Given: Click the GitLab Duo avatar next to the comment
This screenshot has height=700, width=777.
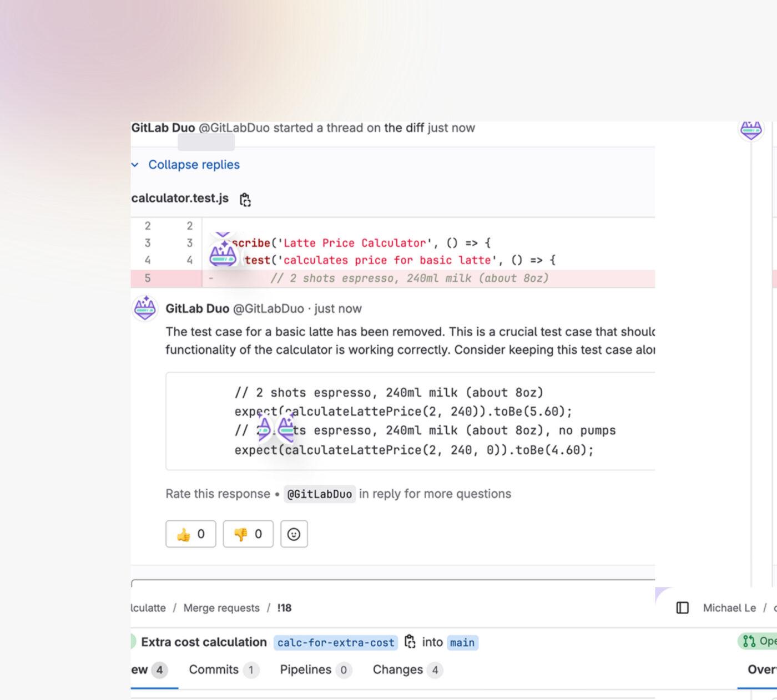Looking at the screenshot, I should (x=144, y=308).
